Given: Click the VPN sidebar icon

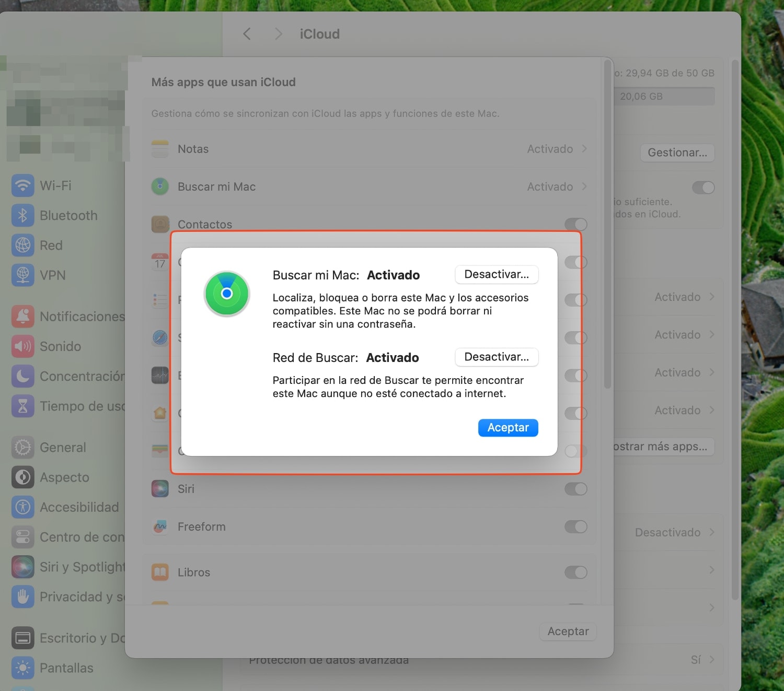Looking at the screenshot, I should tap(22, 275).
